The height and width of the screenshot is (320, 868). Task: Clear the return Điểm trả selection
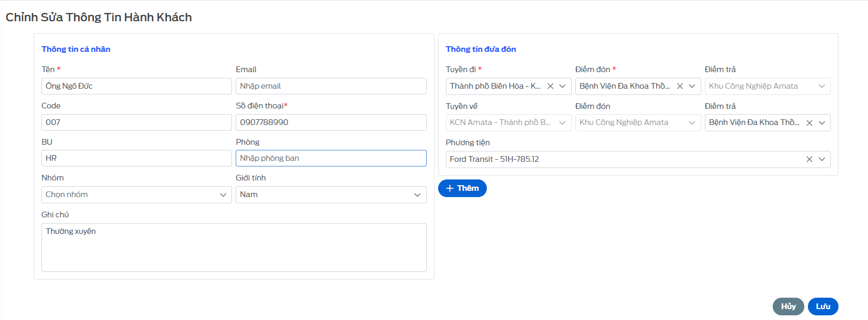809,123
